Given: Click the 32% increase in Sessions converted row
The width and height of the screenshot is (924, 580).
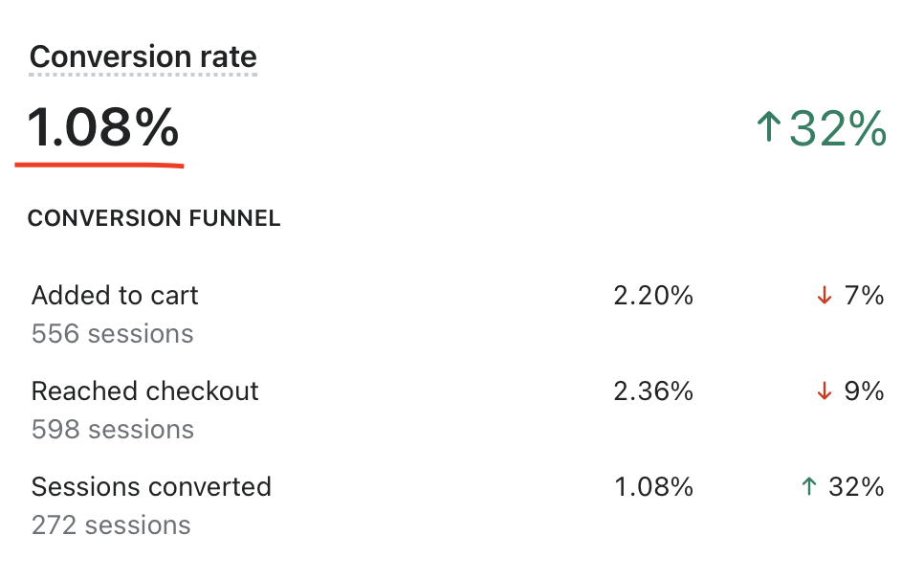Looking at the screenshot, I should (856, 487).
